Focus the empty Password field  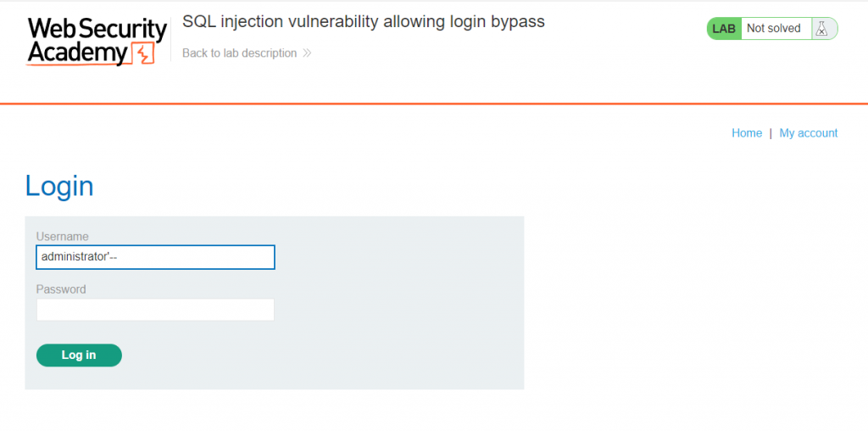[155, 310]
